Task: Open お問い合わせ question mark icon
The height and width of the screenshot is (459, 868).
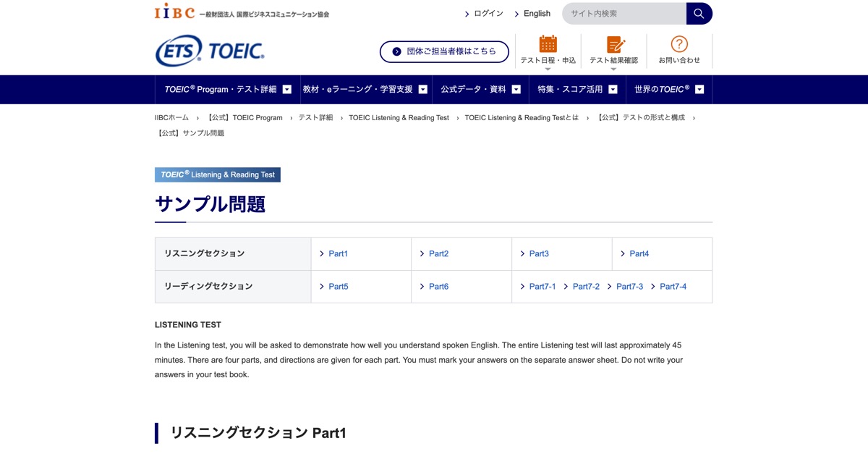Action: [x=678, y=43]
